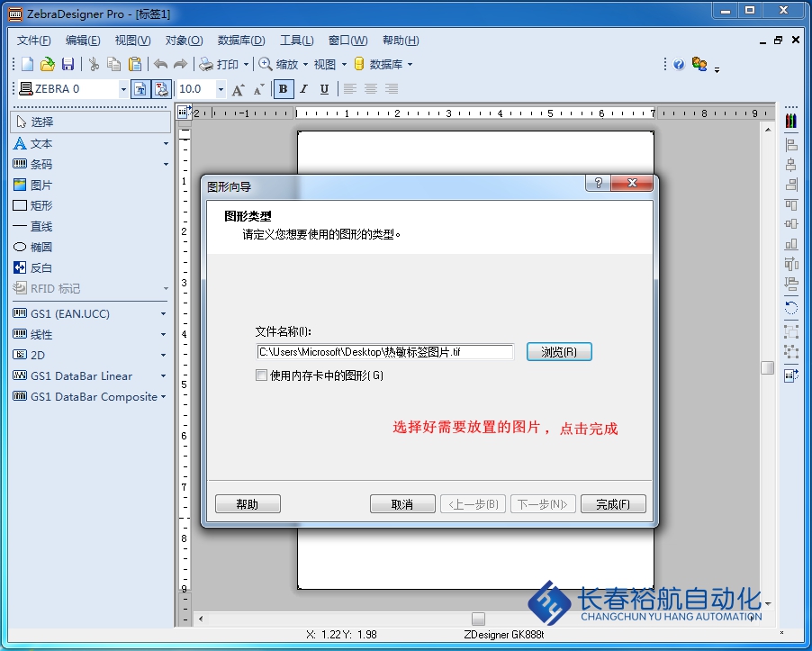Image resolution: width=812 pixels, height=651 pixels.
Task: Decrease font size with the smaller A
Action: 259,89
